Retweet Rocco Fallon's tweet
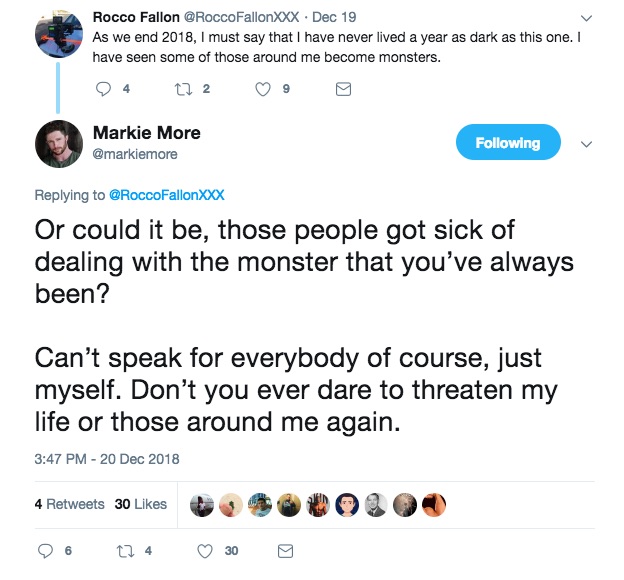This screenshot has height=580, width=624. click(183, 89)
